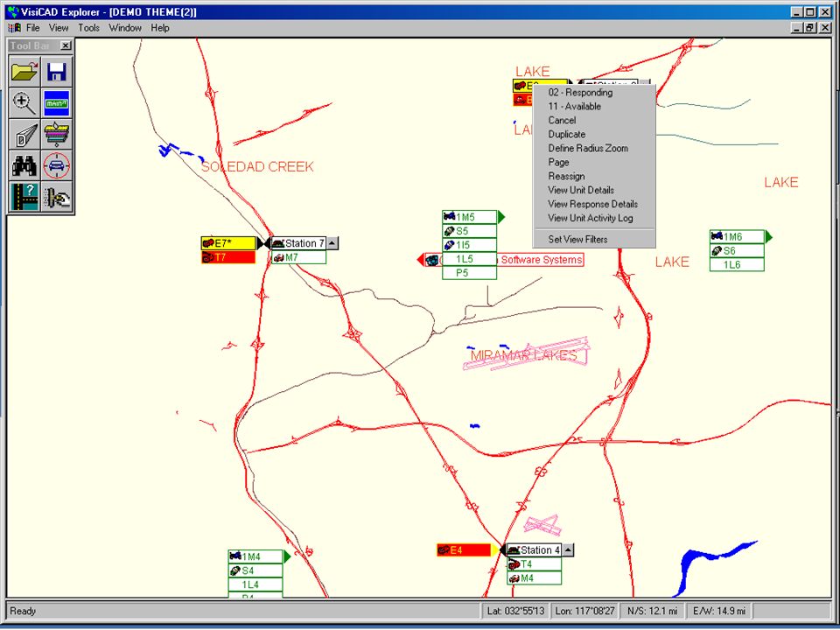
Task: Open the File menu
Action: click(x=32, y=28)
